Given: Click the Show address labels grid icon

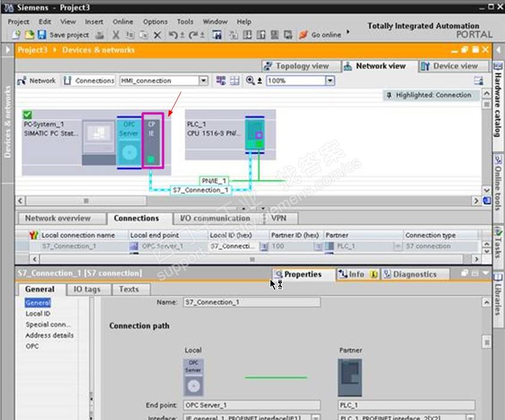Looking at the screenshot, I should pyautogui.click(x=235, y=81).
